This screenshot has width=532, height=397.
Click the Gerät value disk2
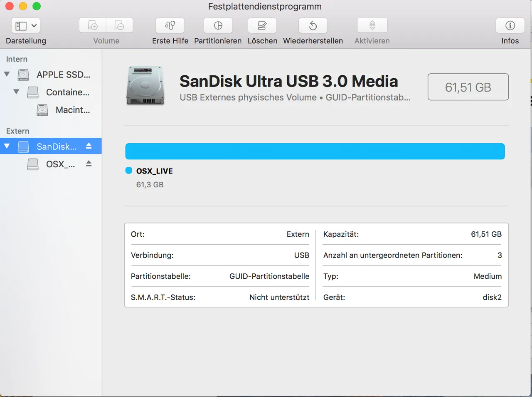pos(492,297)
